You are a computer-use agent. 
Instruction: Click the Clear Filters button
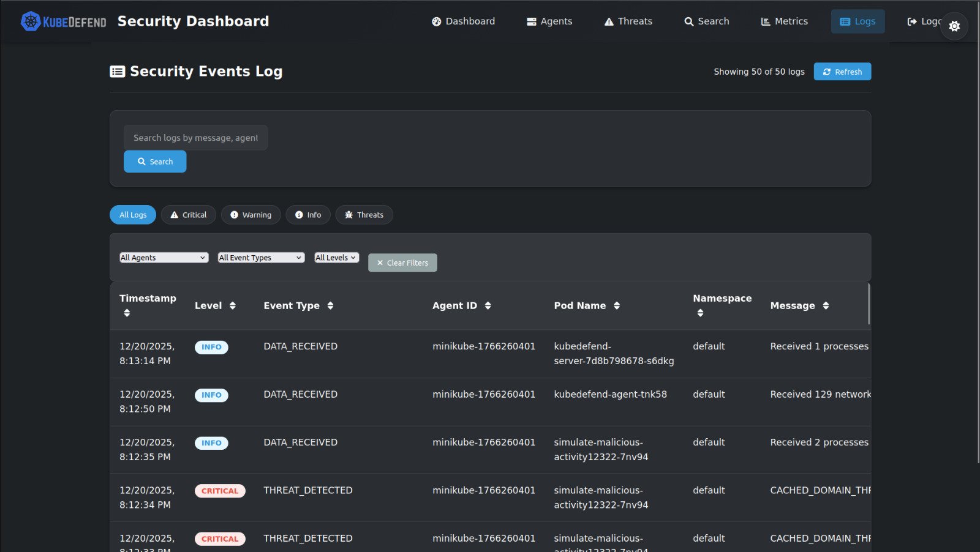(x=402, y=263)
